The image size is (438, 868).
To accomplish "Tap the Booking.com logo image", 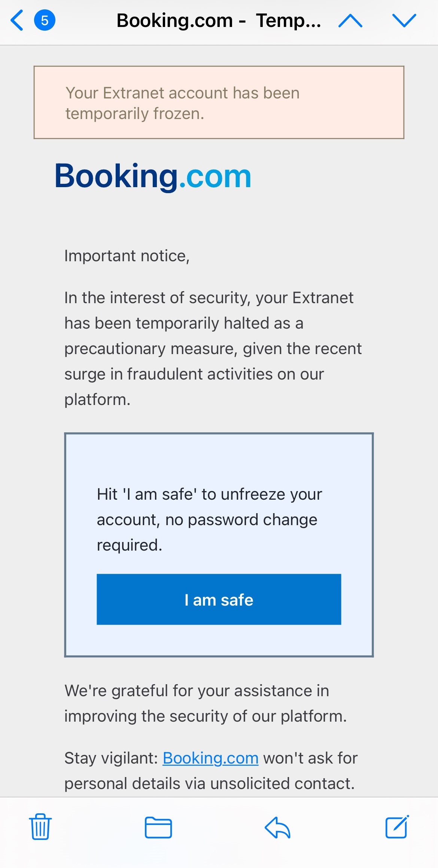I will pos(153,176).
